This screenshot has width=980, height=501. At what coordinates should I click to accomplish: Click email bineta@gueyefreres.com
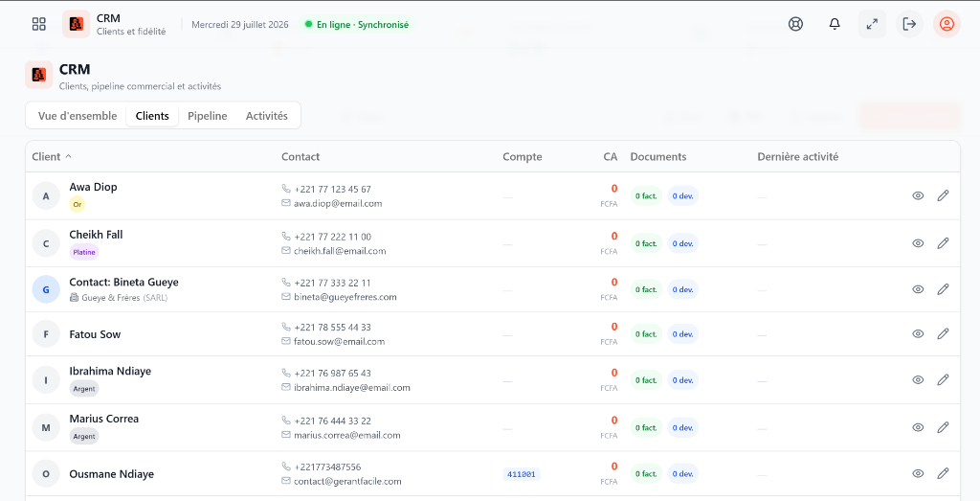(345, 297)
